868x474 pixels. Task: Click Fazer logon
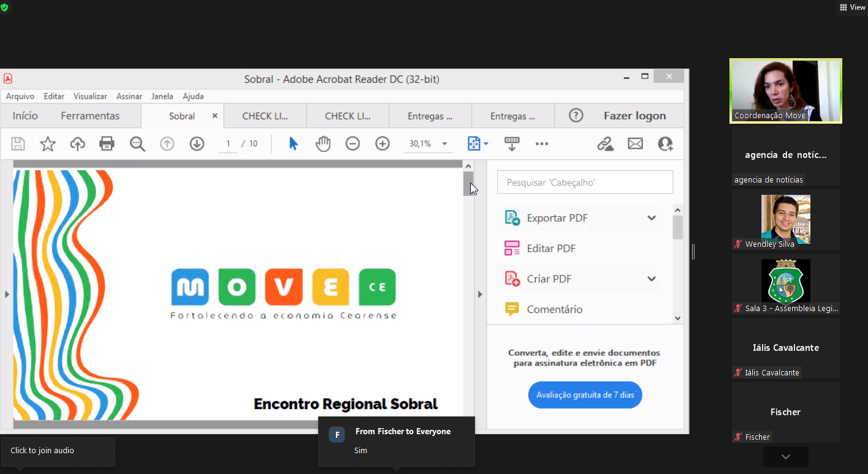click(634, 116)
